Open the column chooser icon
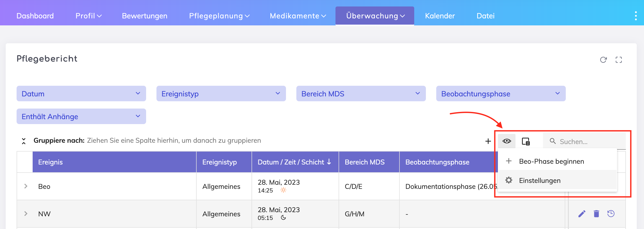644x229 pixels. [526, 141]
